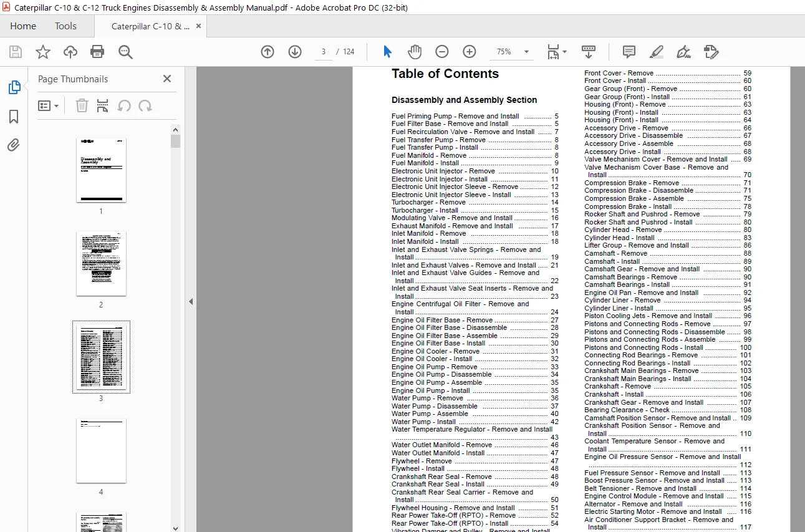Click the 'Turbocharger - Remove' entry

475,202
